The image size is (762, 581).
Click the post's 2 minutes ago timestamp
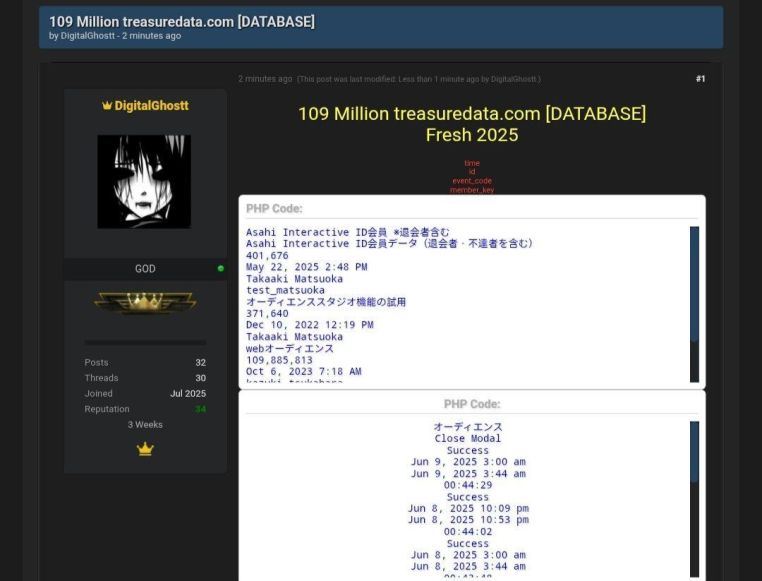265,79
